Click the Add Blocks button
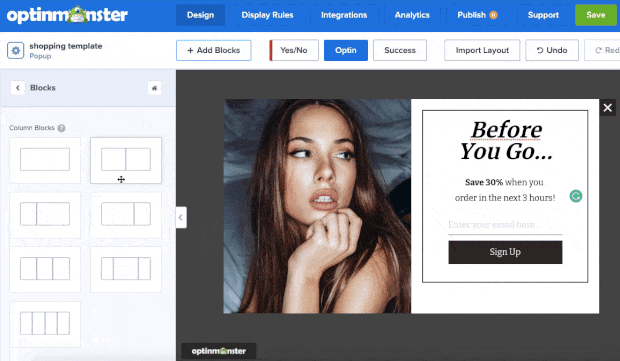Viewport: 620px width, 361px height. (x=214, y=50)
